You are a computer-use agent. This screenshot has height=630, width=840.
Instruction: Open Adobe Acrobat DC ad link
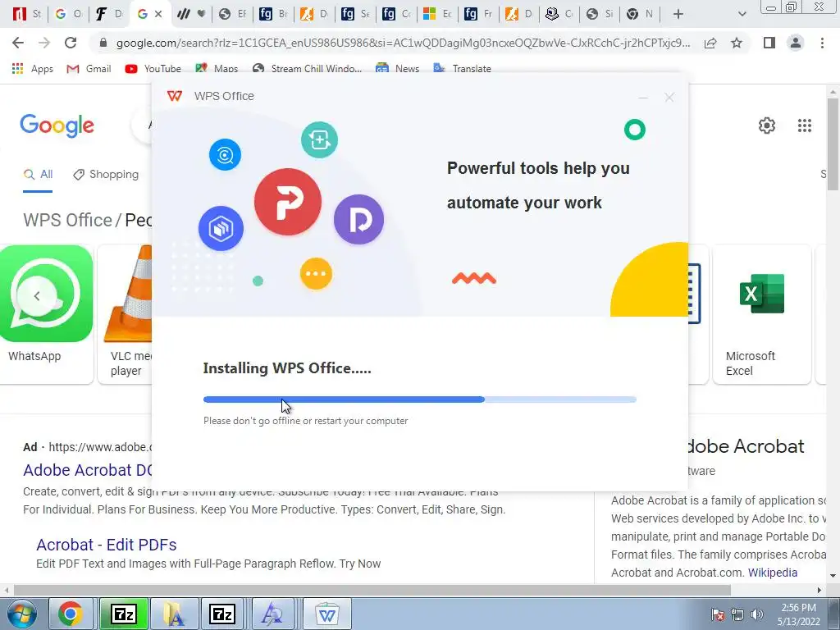point(88,470)
